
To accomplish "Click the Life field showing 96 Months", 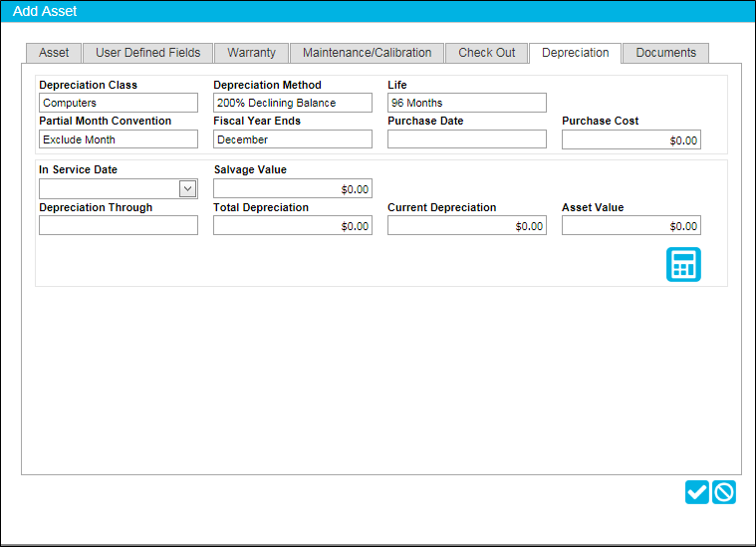I will coord(467,103).
